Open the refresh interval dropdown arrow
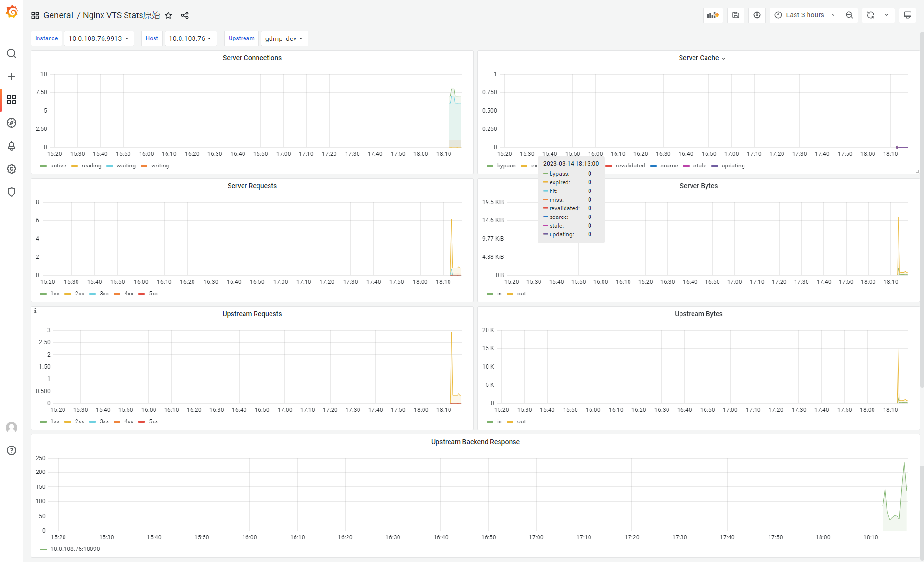 [886, 15]
